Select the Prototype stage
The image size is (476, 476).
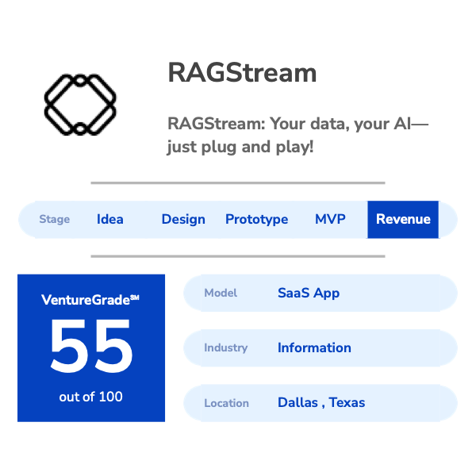(x=256, y=220)
